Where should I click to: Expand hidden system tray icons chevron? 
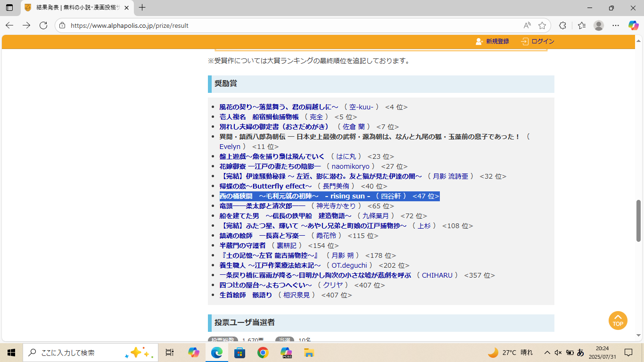pyautogui.click(x=547, y=353)
